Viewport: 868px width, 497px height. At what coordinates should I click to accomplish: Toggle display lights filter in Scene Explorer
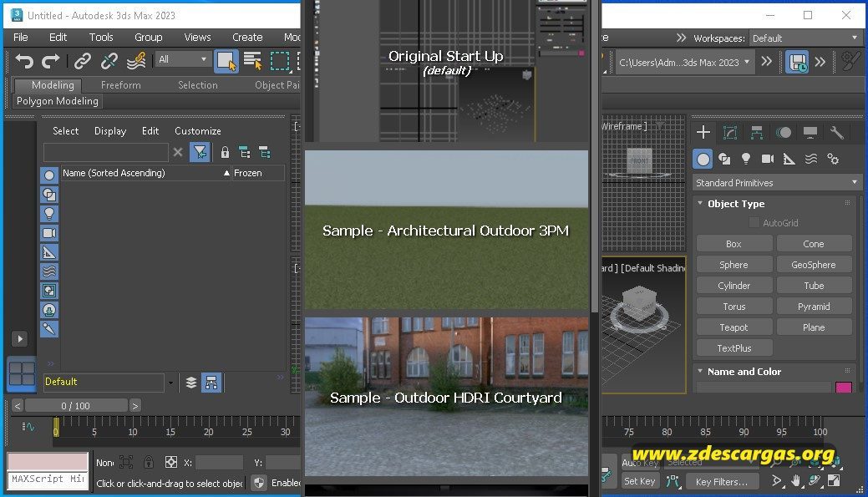tap(49, 214)
